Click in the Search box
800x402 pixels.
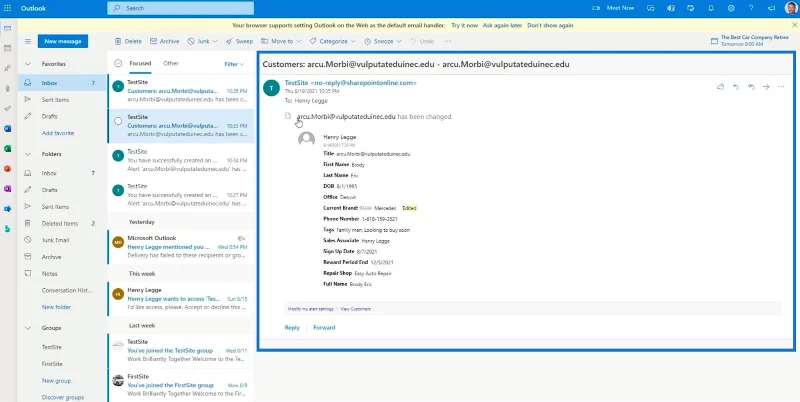(x=181, y=8)
